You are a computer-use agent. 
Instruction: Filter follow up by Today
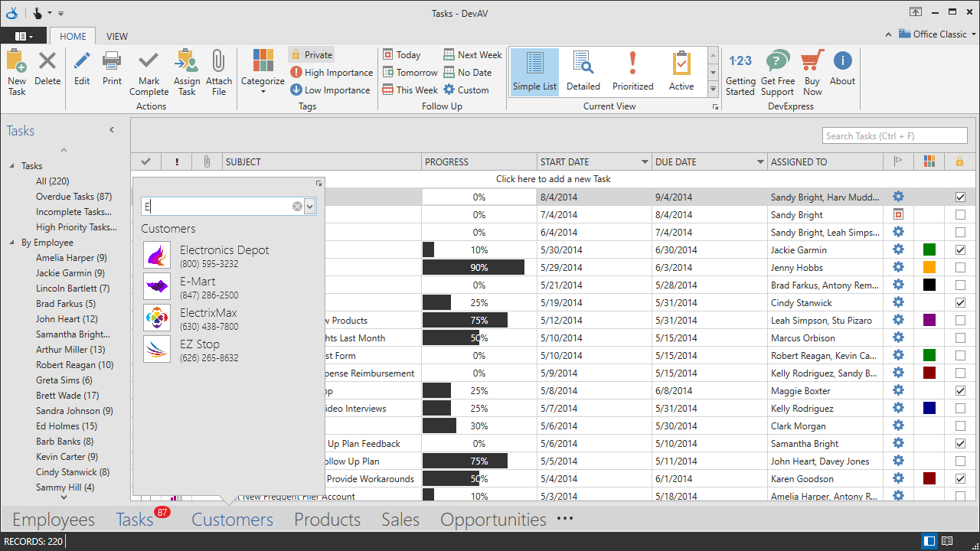(402, 54)
